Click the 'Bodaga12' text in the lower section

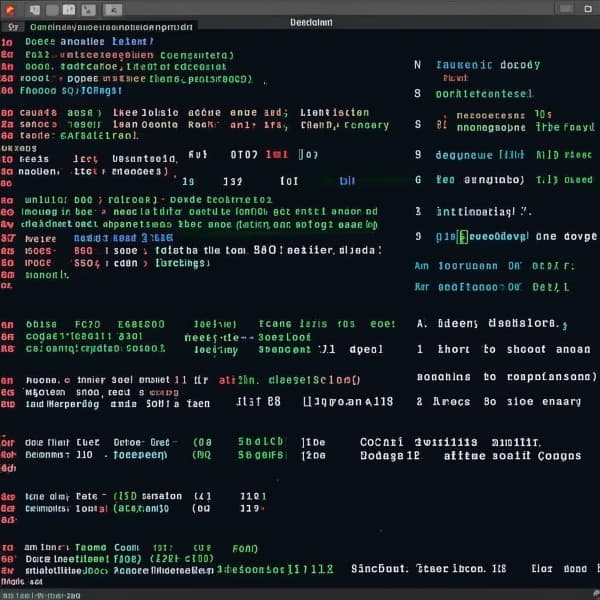coord(390,456)
